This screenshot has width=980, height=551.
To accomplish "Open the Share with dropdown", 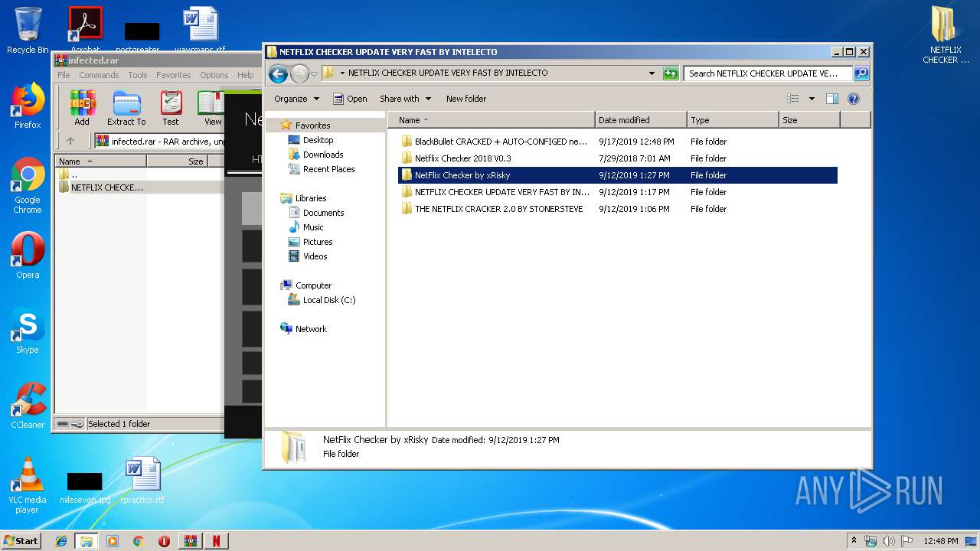I will (405, 99).
